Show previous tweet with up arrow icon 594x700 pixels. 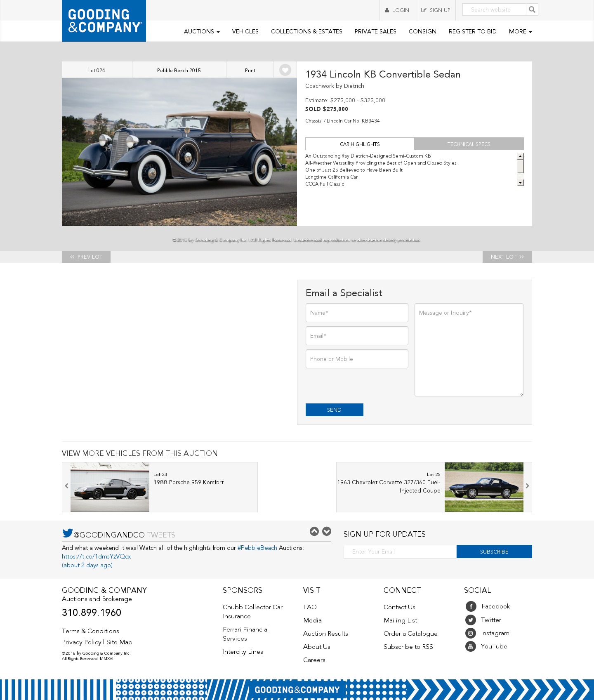click(314, 531)
